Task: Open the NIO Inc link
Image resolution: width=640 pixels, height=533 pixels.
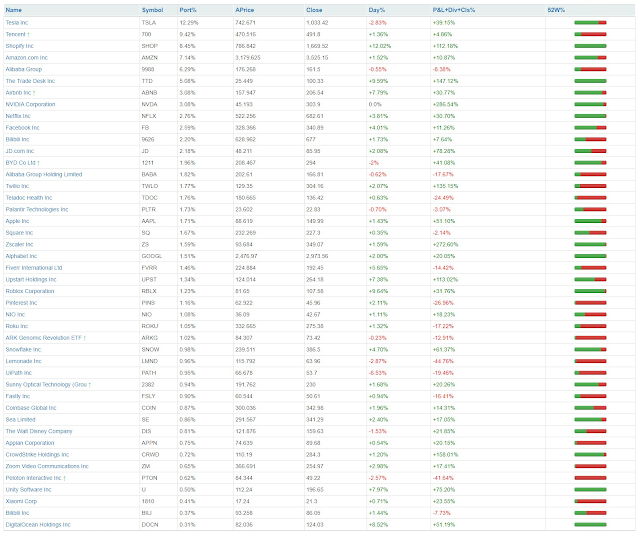Action: click(x=15, y=315)
